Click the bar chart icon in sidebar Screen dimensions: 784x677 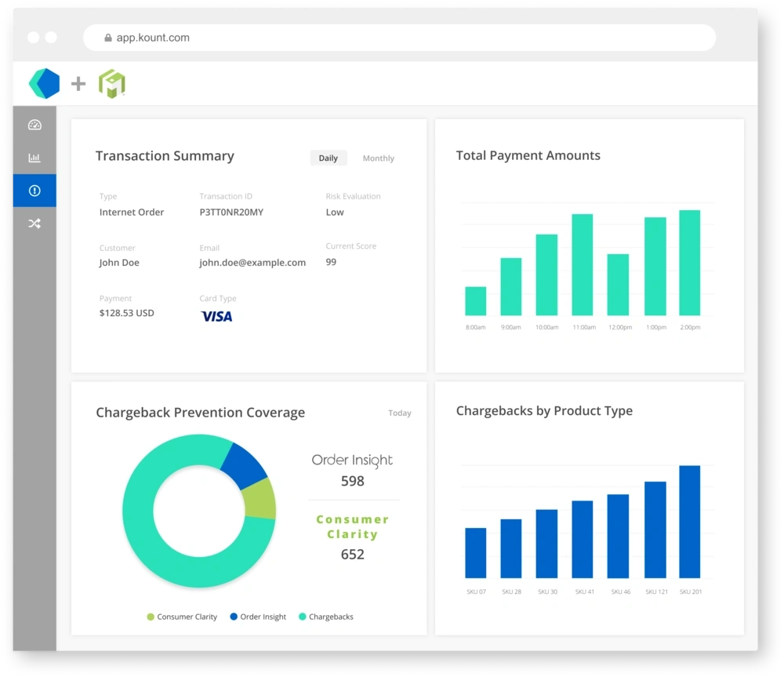pos(34,158)
